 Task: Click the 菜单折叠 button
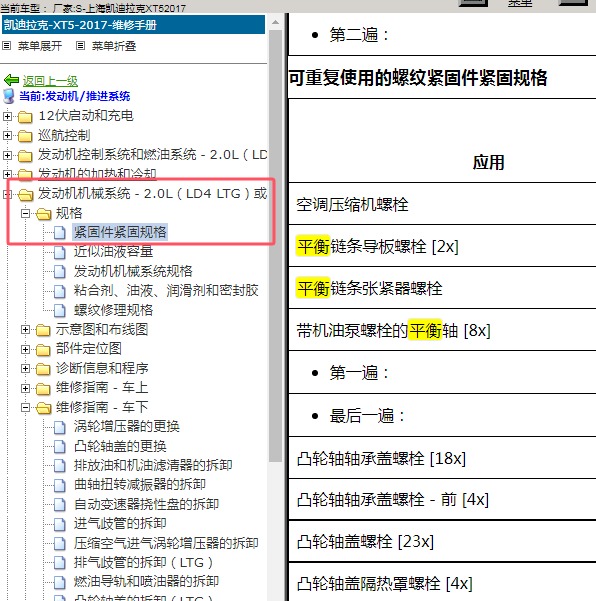tap(114, 46)
